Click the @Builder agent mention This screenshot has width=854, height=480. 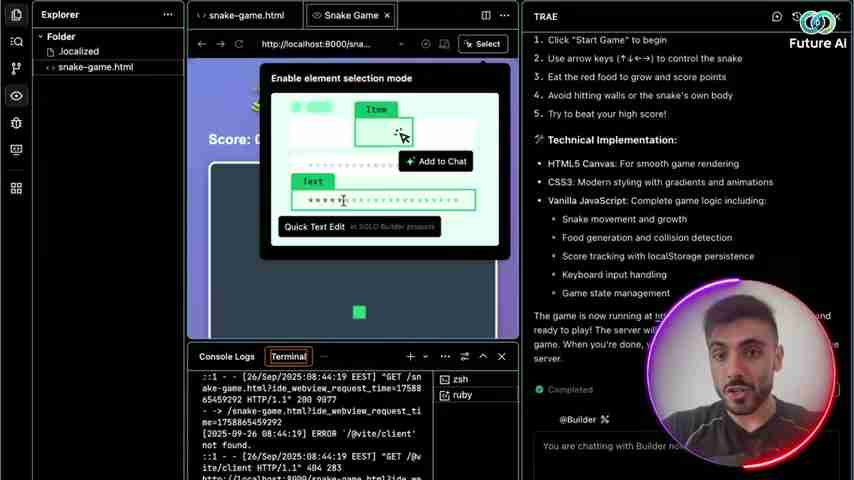click(x=578, y=420)
